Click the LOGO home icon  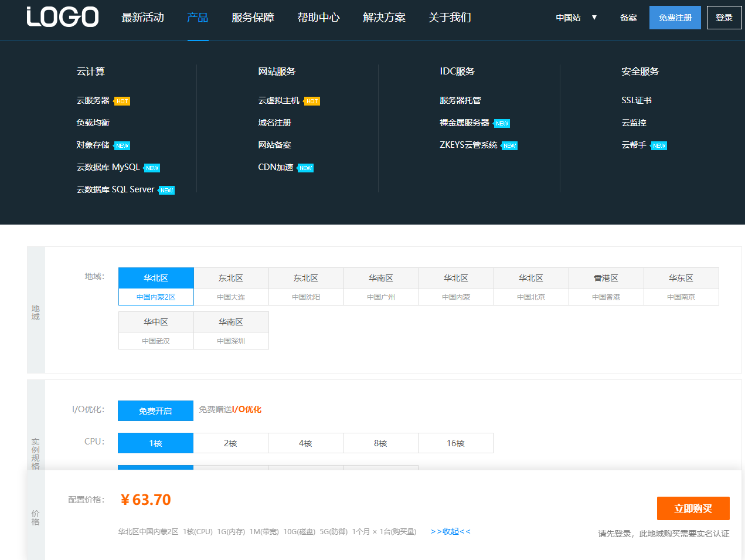click(63, 17)
